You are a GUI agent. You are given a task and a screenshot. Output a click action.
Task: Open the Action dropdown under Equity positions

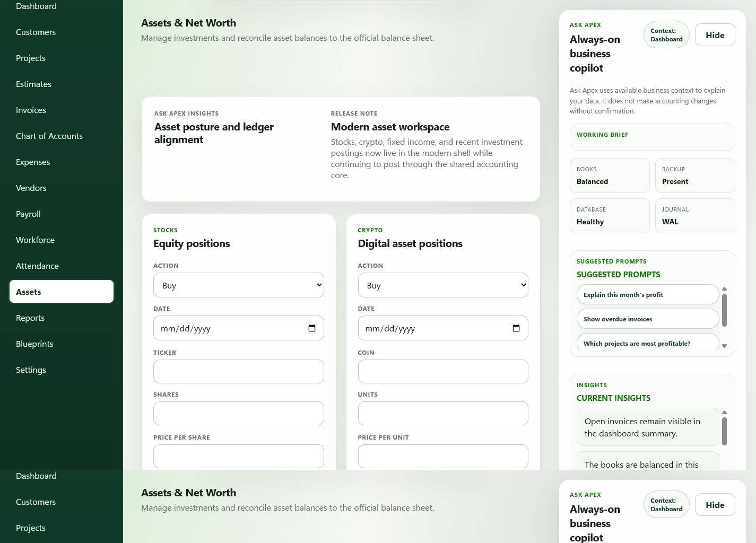click(239, 285)
